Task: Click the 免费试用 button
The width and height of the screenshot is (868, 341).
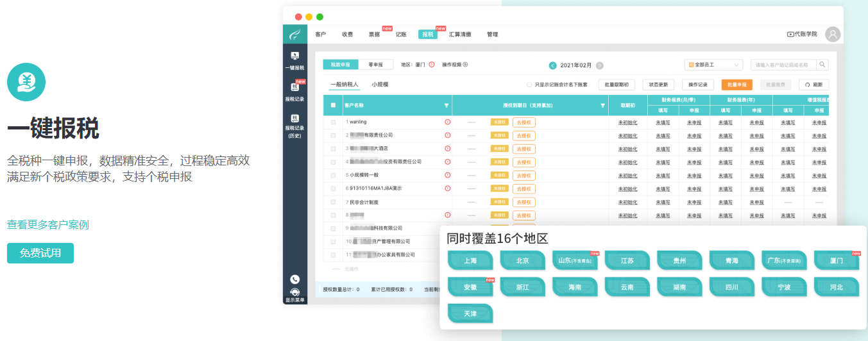Action: click(40, 253)
